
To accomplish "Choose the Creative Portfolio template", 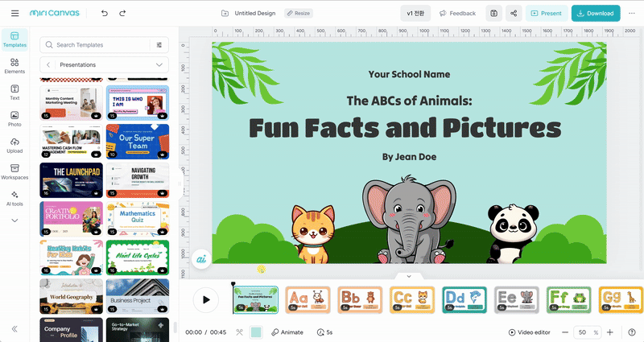I will pos(72,219).
